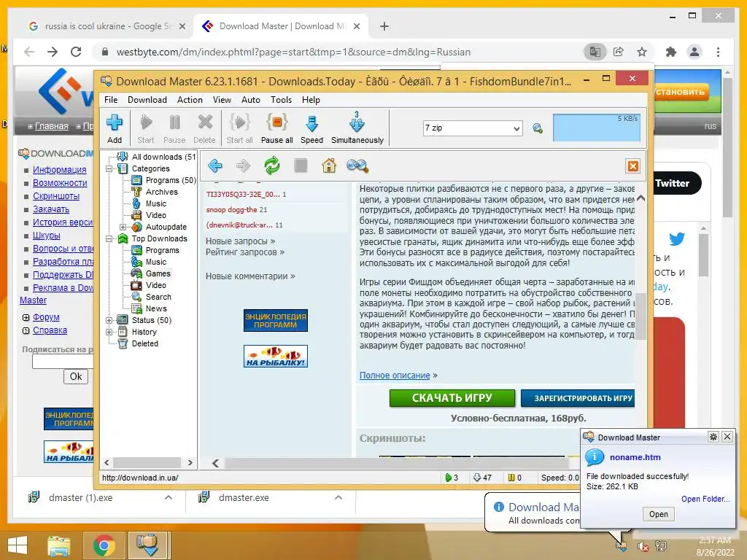Open the Auto menu
Image resolution: width=747 pixels, height=560 pixels.
point(251,100)
